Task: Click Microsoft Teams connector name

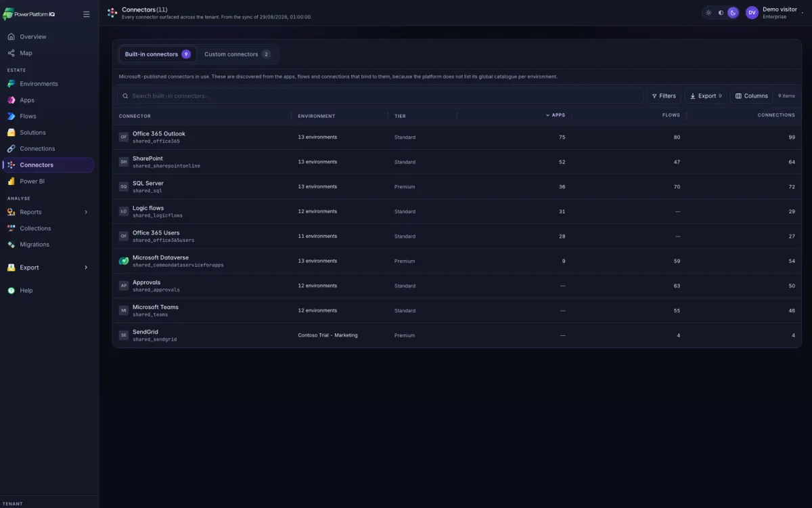Action: (x=156, y=307)
